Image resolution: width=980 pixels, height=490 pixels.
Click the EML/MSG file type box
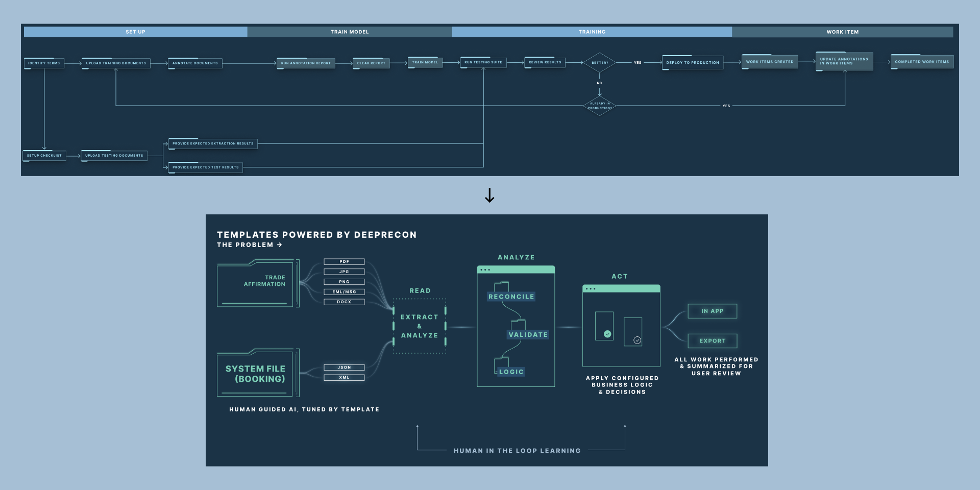(345, 292)
